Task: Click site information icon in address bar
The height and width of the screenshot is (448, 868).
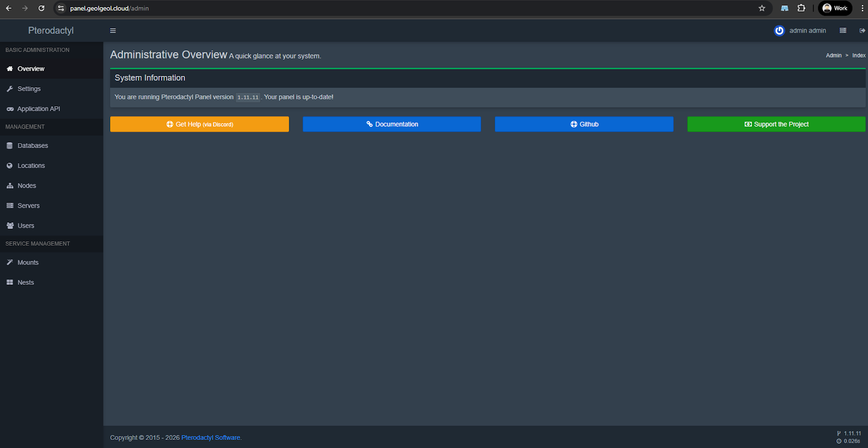Action: [61, 8]
